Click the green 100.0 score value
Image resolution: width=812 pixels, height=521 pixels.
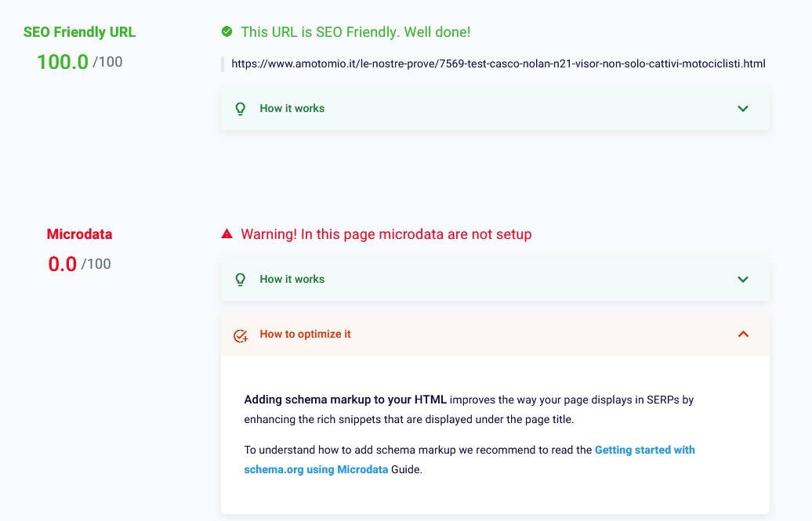coord(63,62)
